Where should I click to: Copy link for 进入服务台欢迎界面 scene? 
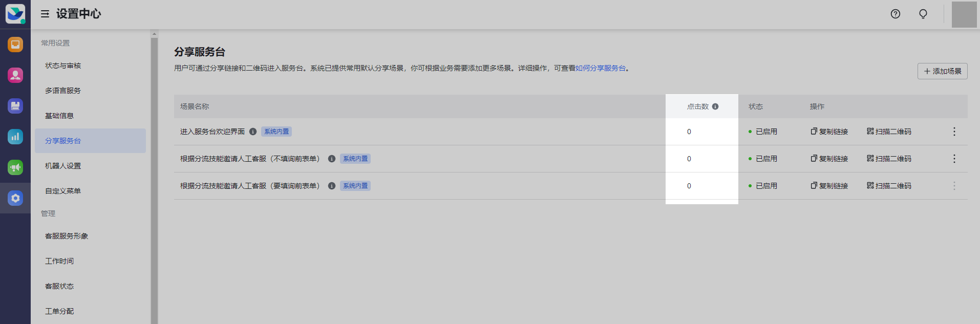coord(829,132)
